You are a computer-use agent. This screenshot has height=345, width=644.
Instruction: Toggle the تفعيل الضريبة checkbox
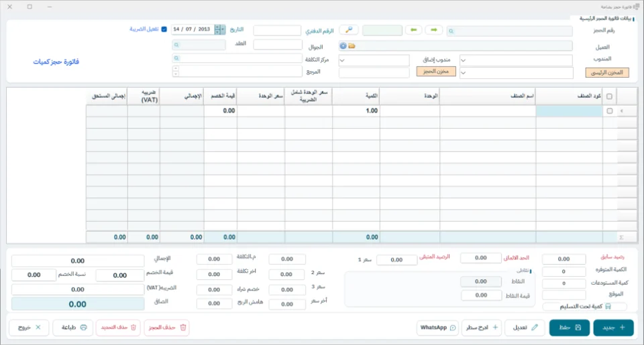point(164,29)
